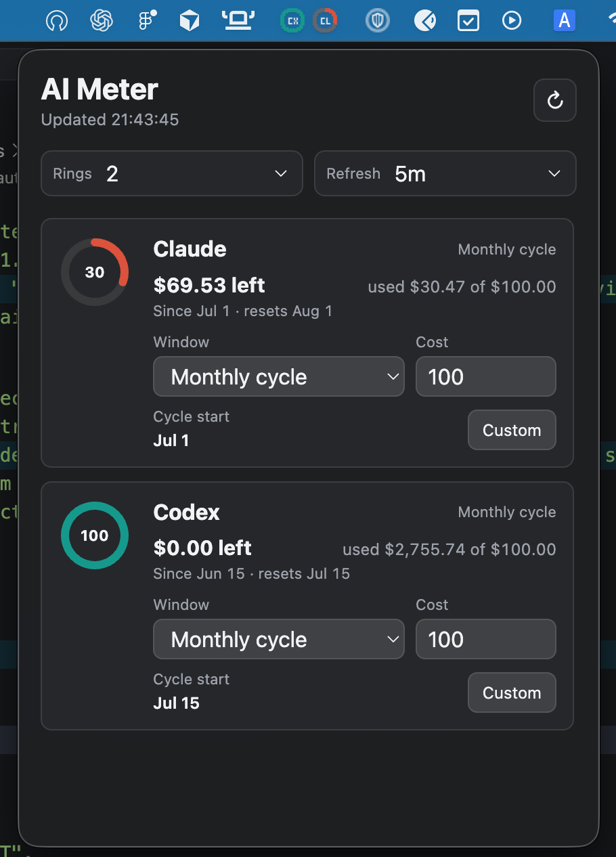This screenshot has width=616, height=857.
Task: Click the 'Codex' provider heading
Action: click(187, 512)
